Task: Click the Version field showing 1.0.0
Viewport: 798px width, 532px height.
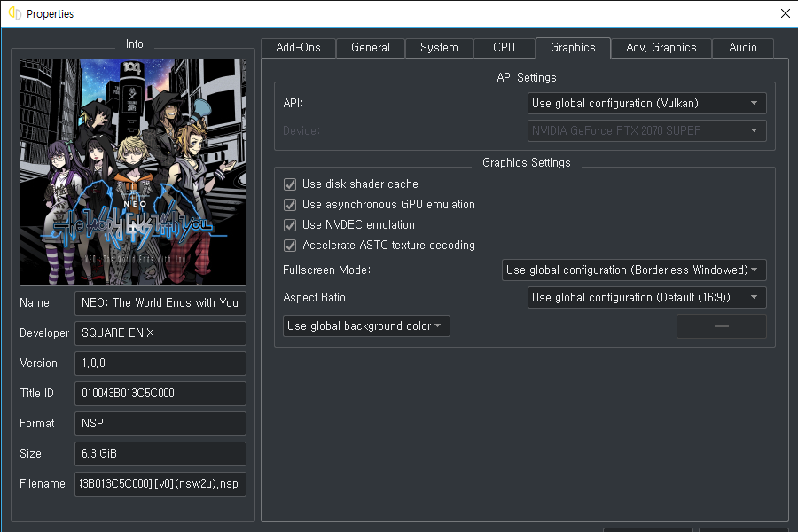Action: point(160,363)
